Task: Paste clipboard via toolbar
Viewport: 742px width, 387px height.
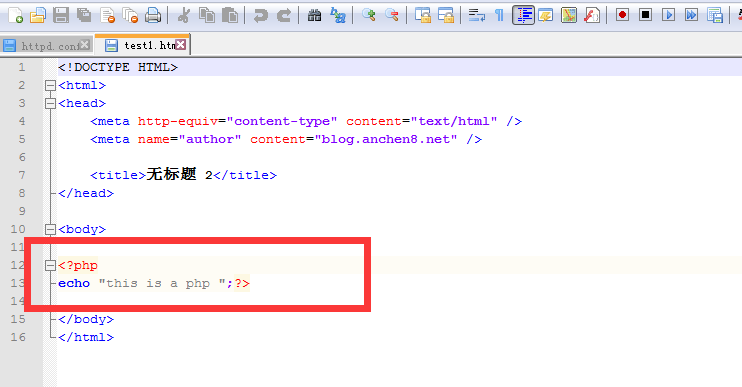Action: (x=230, y=16)
